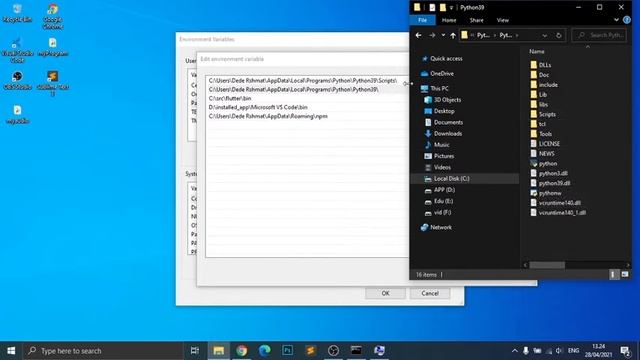Open Chrome from the taskbar
640x360 pixels.
(x=242, y=351)
